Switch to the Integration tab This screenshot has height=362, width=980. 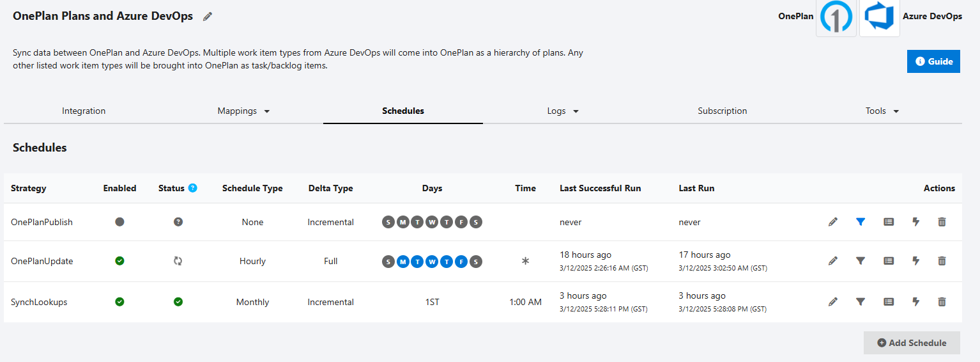pos(84,111)
